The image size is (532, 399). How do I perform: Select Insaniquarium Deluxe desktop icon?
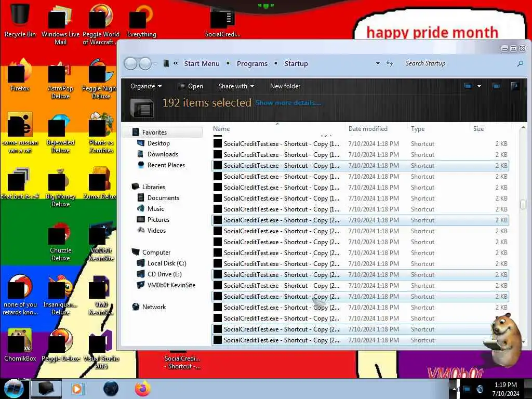tap(60, 295)
